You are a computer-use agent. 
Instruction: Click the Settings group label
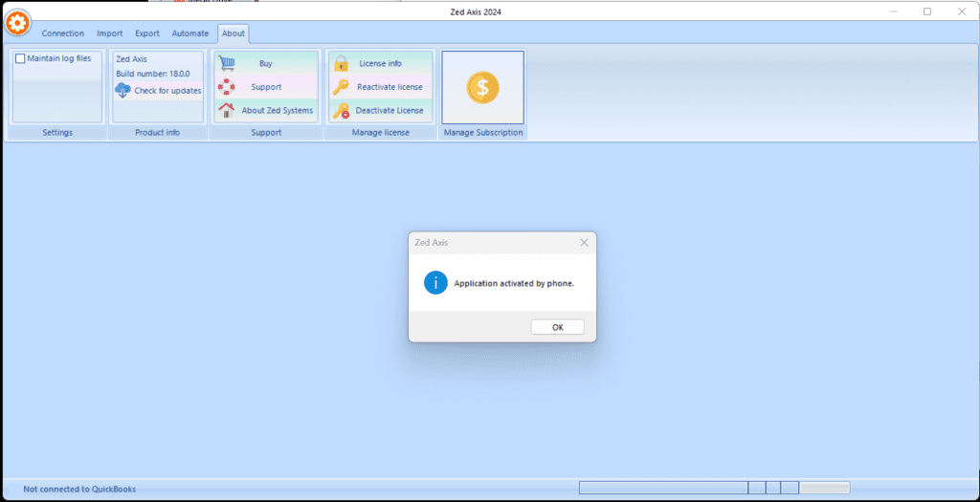point(57,132)
